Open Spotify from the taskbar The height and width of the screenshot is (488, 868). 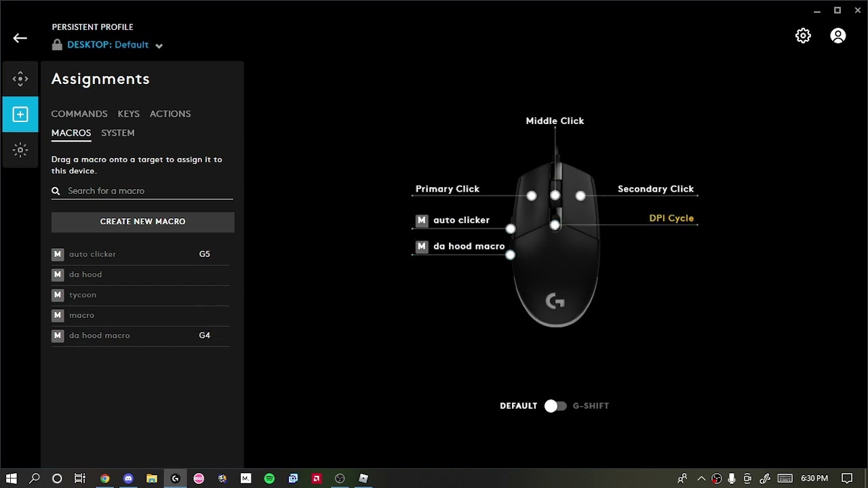269,479
